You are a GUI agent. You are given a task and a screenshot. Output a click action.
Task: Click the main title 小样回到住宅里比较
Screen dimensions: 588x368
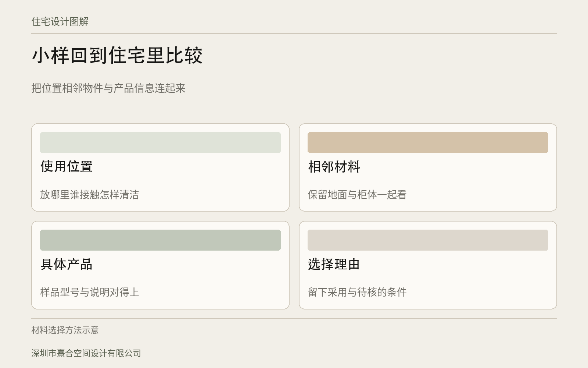(117, 56)
